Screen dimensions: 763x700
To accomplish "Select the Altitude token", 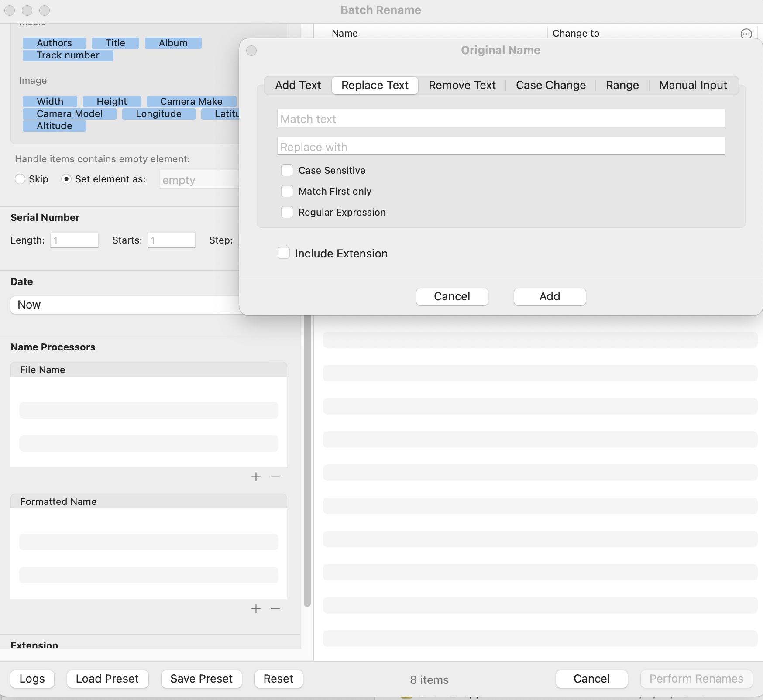I will (x=54, y=126).
